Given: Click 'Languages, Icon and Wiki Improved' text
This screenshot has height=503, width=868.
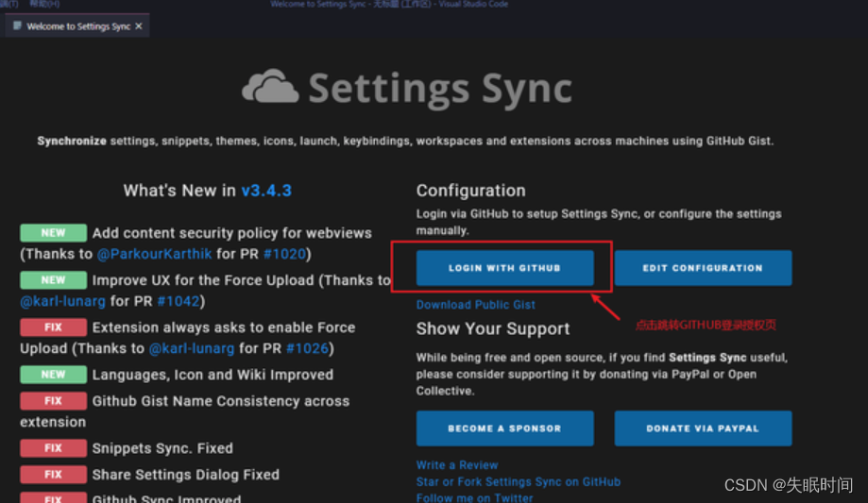Looking at the screenshot, I should tap(213, 375).
